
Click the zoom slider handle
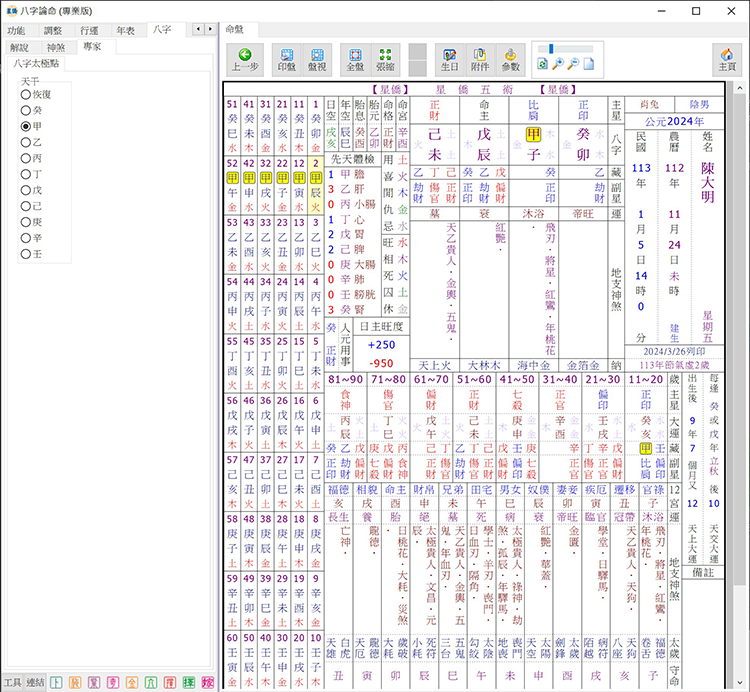pos(551,48)
